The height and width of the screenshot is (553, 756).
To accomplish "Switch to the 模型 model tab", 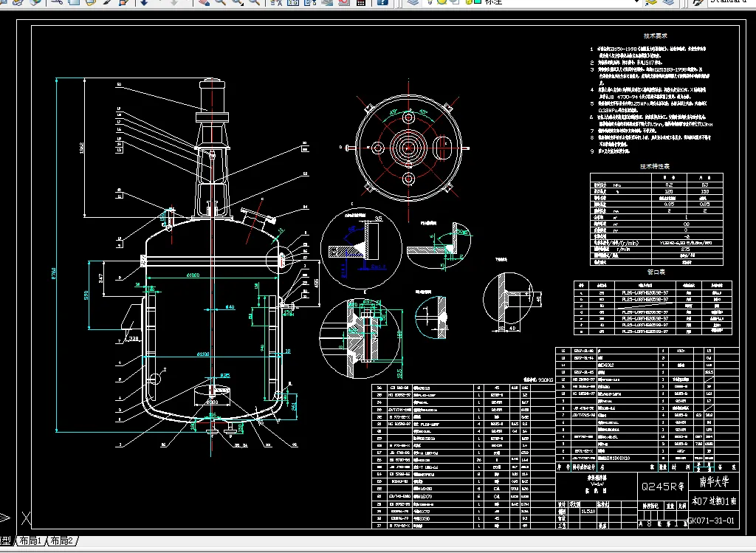I will (x=5, y=540).
